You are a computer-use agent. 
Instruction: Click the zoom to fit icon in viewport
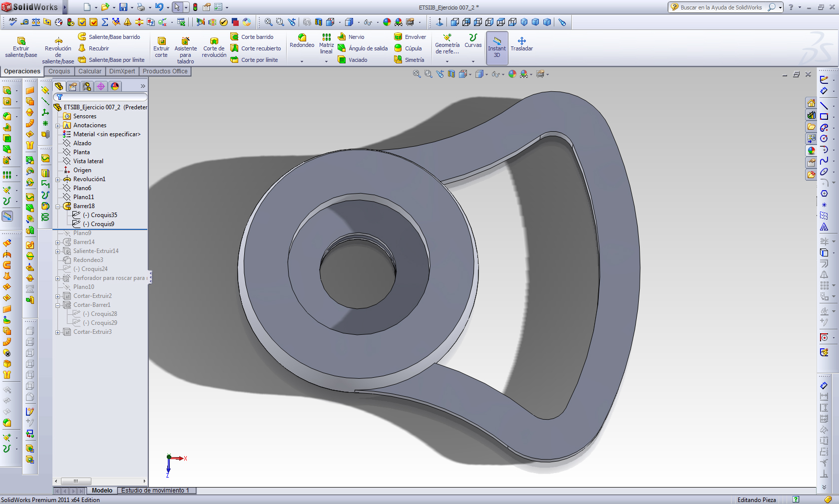tap(417, 74)
